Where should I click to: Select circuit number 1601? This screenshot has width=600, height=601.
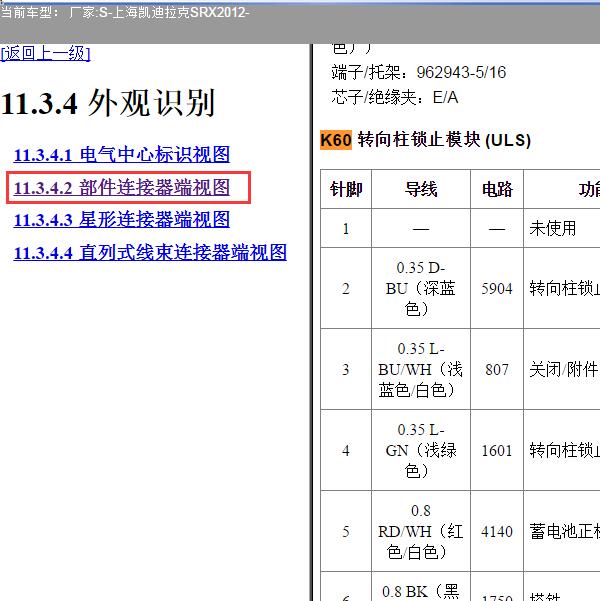497,450
